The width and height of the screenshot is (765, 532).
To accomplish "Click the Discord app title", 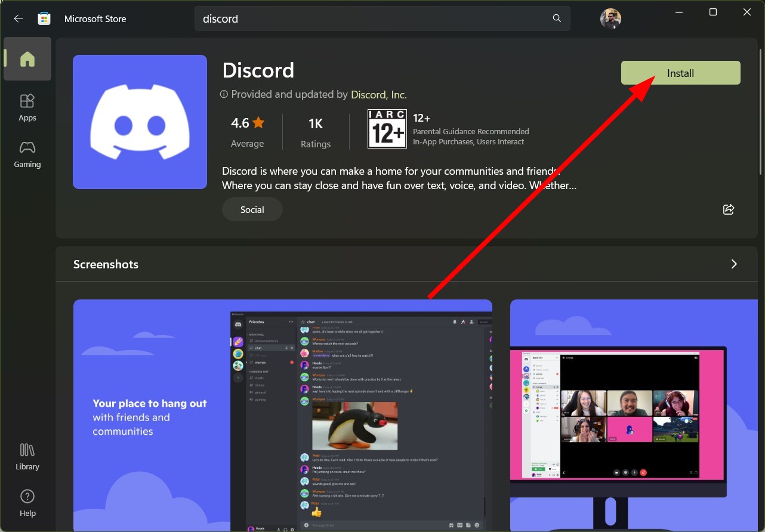I will (258, 70).
